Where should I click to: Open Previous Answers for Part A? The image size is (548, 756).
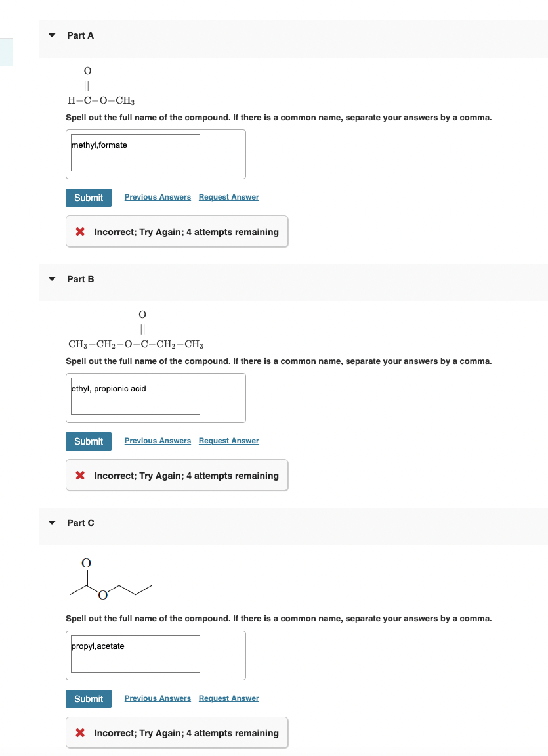point(158,197)
